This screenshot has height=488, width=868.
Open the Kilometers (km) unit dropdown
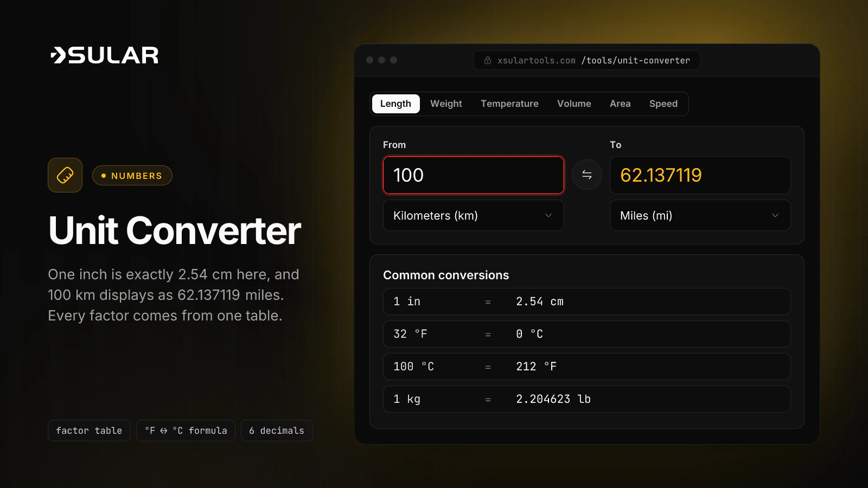point(474,215)
